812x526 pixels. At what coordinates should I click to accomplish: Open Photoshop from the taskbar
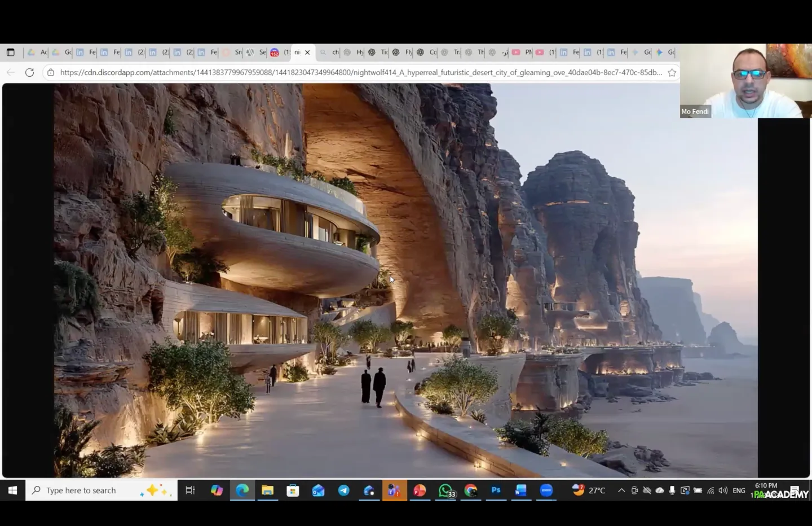[x=496, y=490]
